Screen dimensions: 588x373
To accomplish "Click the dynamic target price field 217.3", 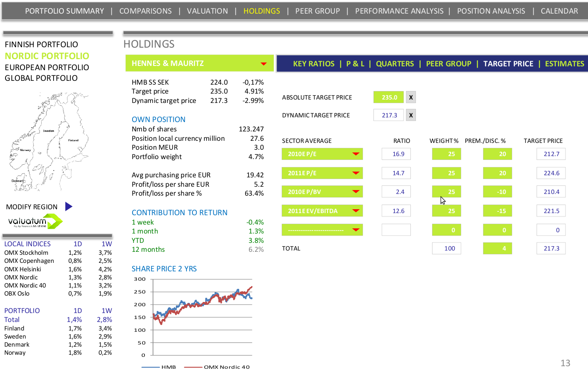I will coord(389,115).
